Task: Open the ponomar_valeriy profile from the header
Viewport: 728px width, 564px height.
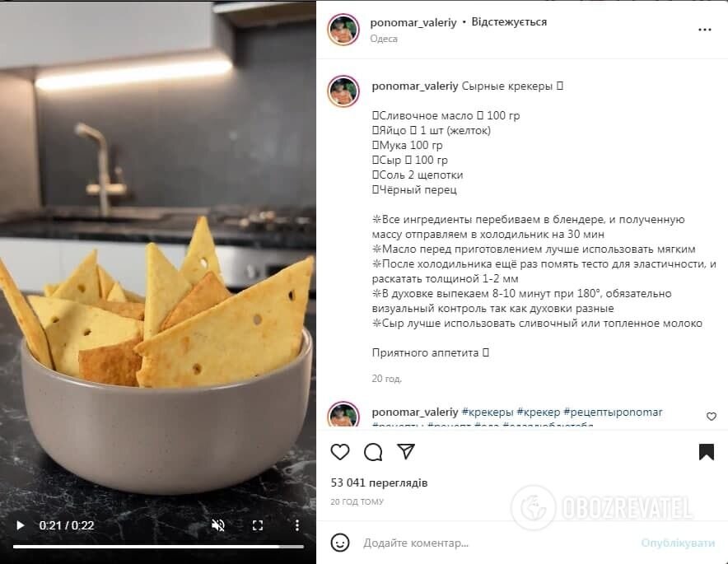Action: tap(413, 22)
